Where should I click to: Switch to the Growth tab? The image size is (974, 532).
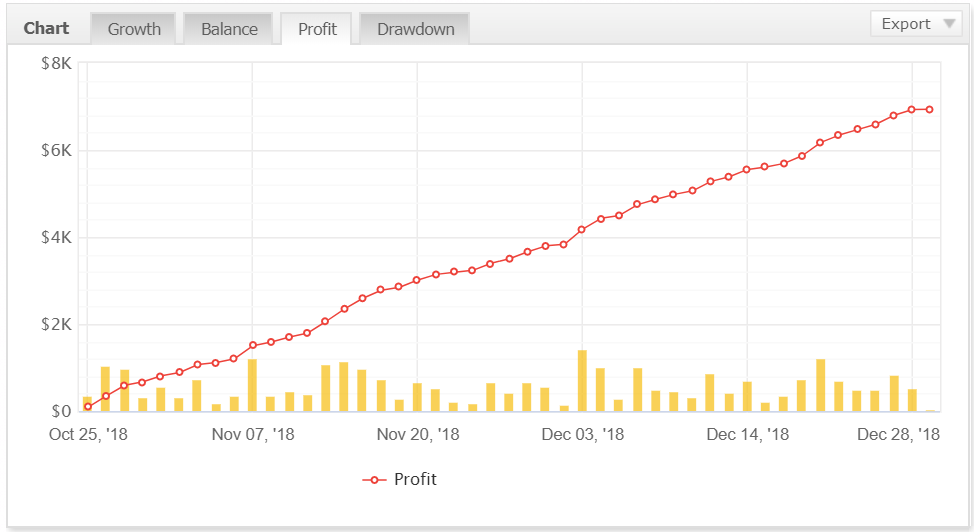pos(134,29)
